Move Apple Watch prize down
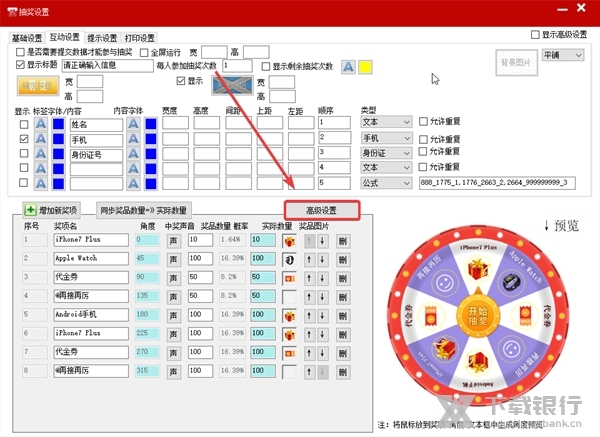The width and height of the screenshot is (600, 437). (323, 260)
